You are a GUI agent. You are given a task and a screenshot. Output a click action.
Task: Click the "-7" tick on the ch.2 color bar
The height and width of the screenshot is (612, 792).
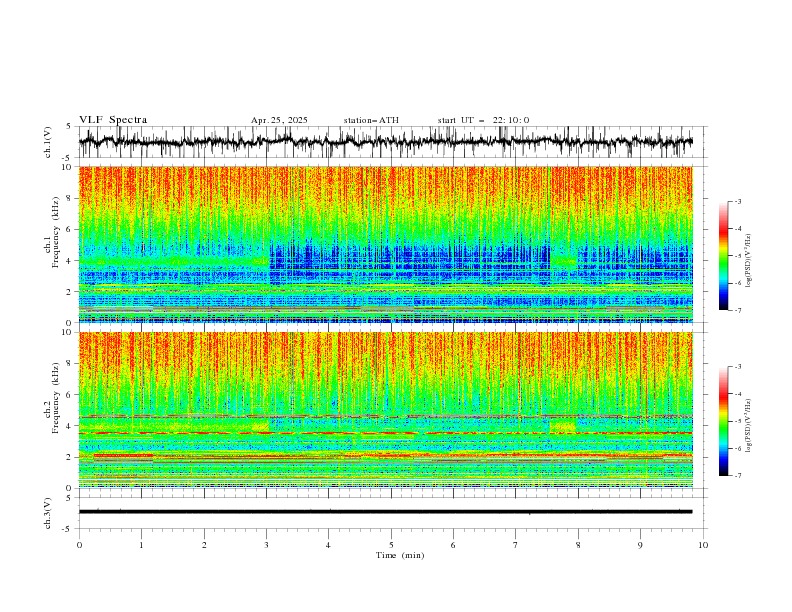(x=737, y=476)
